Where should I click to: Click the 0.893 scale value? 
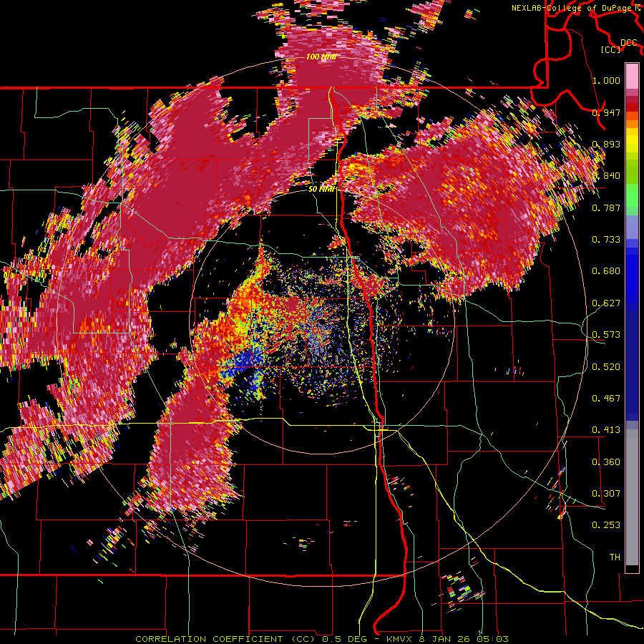pos(606,144)
